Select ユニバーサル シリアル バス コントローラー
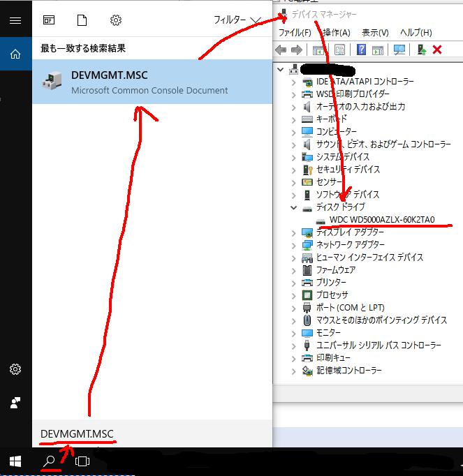This screenshot has height=476, width=463. tap(379, 345)
